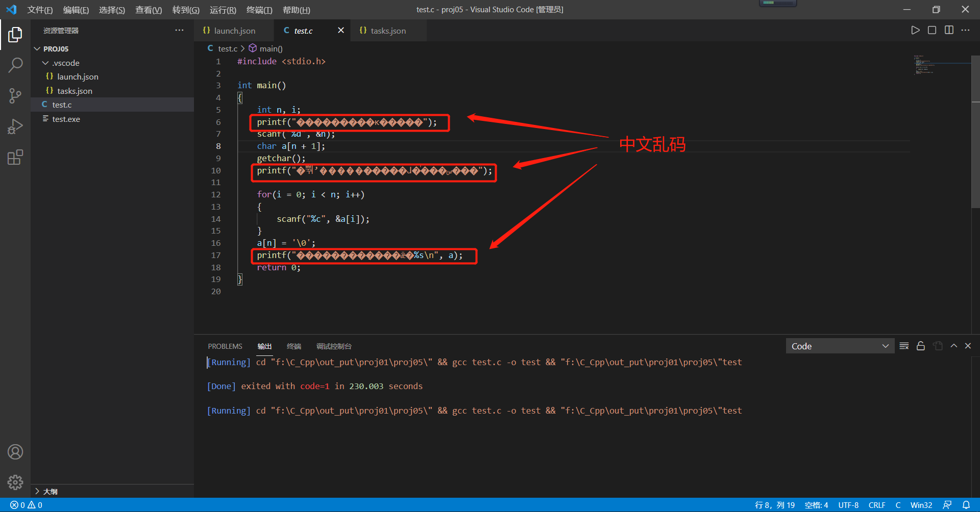Viewport: 980px width, 512px height.
Task: Open the Accounts menu icon
Action: pos(15,452)
